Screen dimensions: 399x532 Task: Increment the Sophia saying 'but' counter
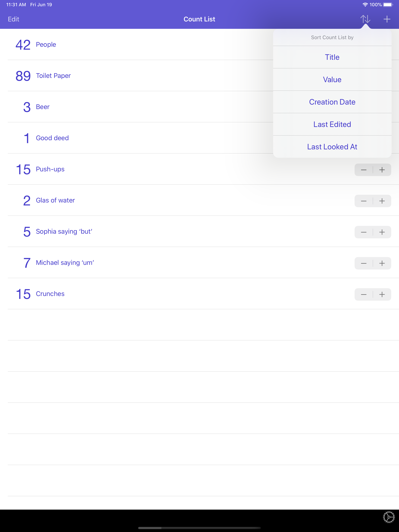click(382, 232)
